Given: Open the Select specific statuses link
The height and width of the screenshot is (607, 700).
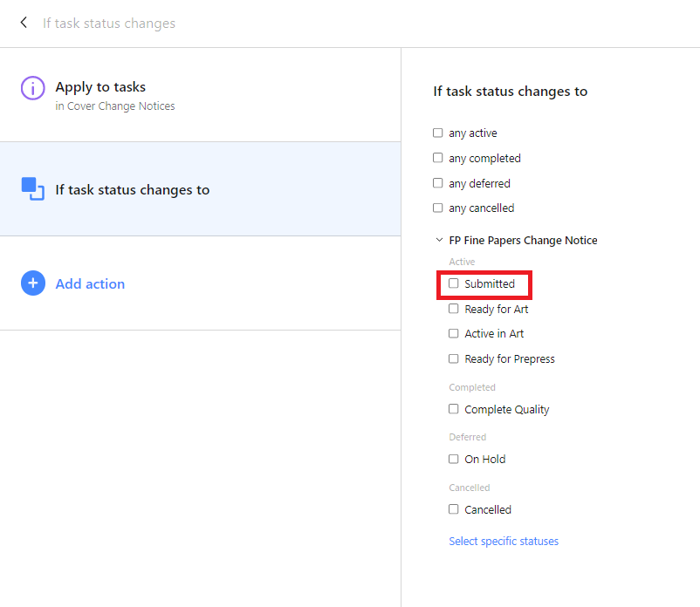Looking at the screenshot, I should 504,542.
